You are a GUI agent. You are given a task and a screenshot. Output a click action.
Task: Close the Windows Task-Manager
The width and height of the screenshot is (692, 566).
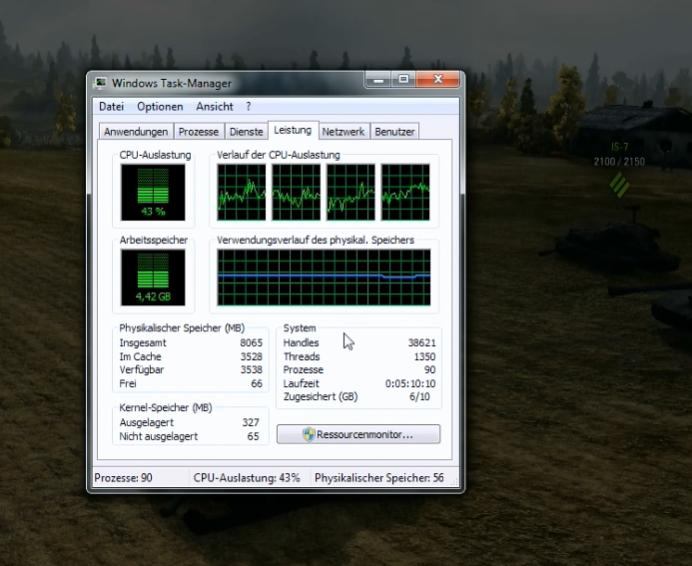click(x=437, y=79)
